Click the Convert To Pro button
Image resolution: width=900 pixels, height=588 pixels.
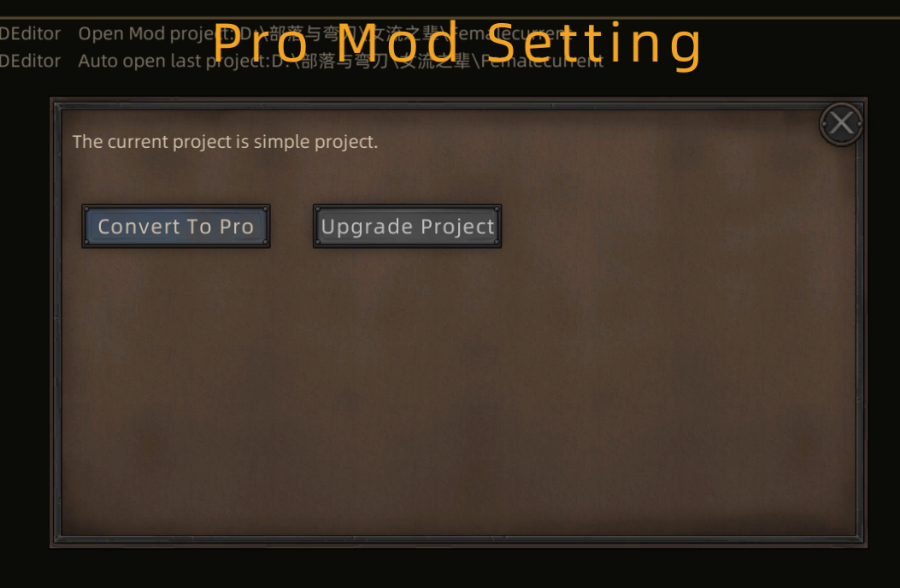tap(175, 226)
